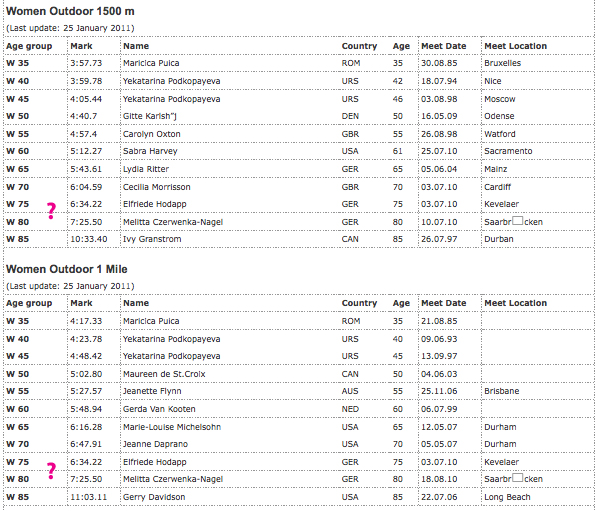
Task: Click missing-character box in the 1 Mile Saarbrücken cell
Action: [517, 477]
